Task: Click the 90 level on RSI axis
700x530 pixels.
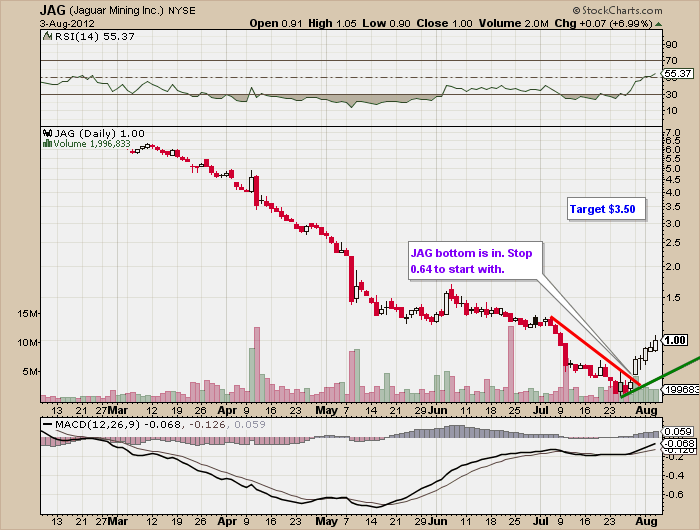Action: point(671,44)
